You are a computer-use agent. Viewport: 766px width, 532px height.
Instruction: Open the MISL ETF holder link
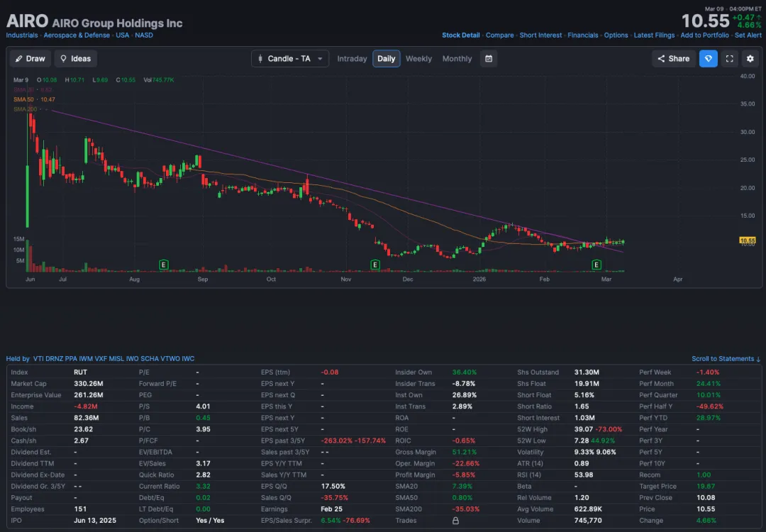tap(116, 359)
